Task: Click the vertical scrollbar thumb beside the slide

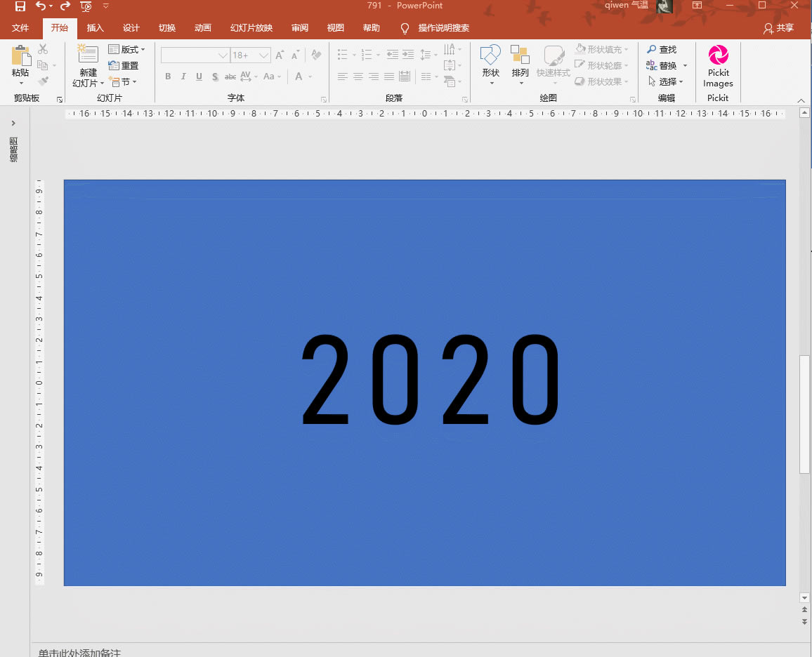Action: pyautogui.click(x=804, y=414)
